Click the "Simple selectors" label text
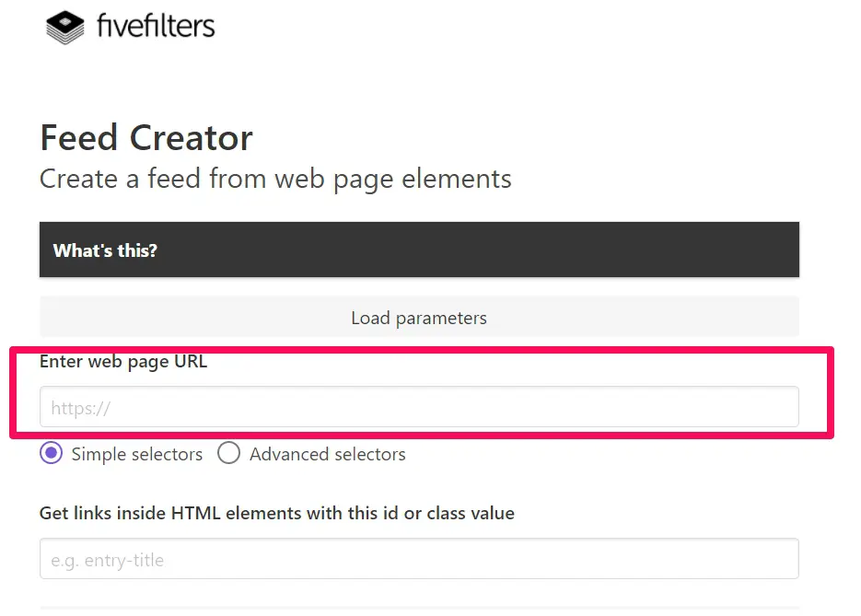The height and width of the screenshot is (616, 861). [x=136, y=455]
